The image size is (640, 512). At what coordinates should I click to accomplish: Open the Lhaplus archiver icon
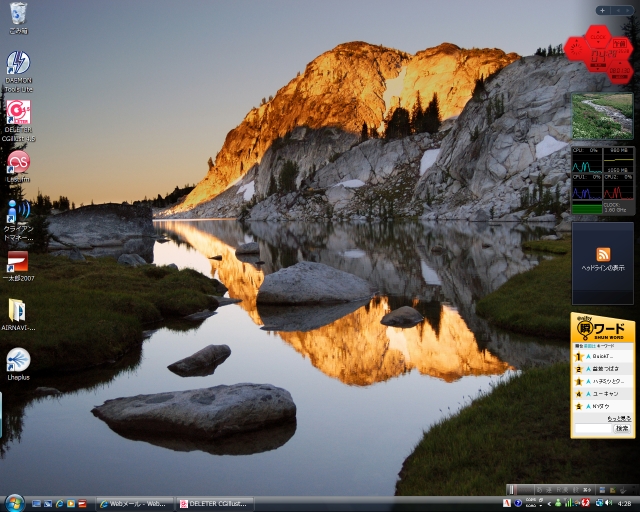[18, 360]
